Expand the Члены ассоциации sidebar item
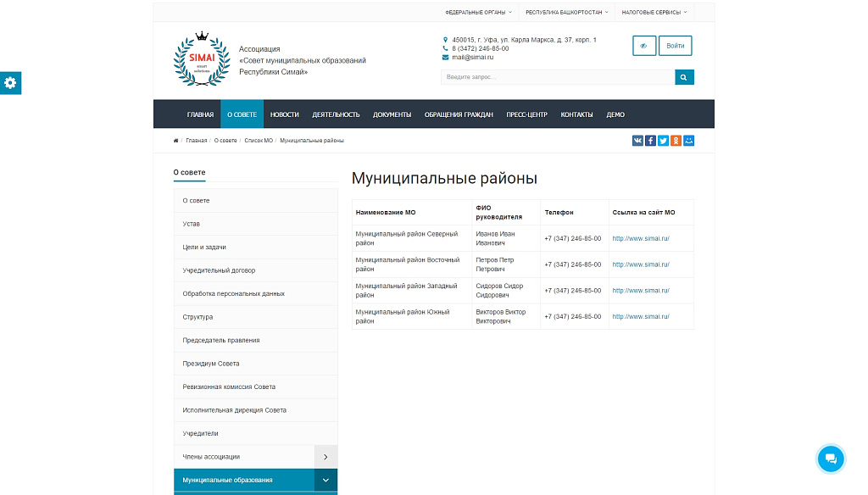 click(325, 456)
